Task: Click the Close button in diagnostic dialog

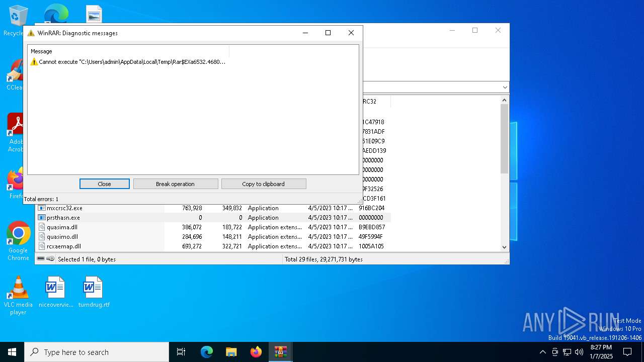Action: pos(104,184)
